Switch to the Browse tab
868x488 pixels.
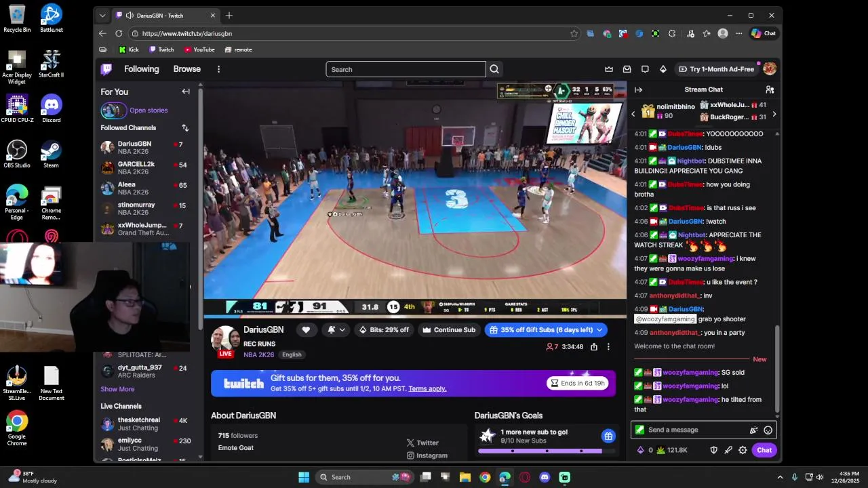[186, 69]
